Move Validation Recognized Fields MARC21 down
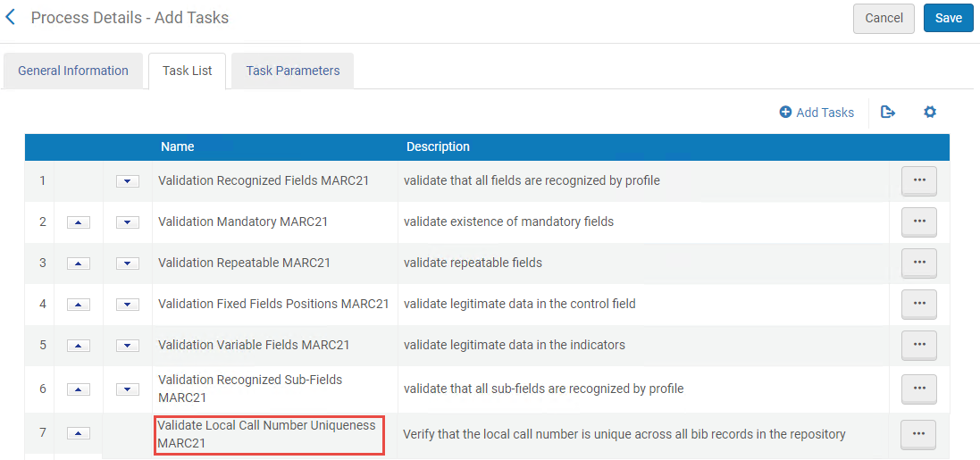Image resolution: width=980 pixels, height=460 pixels. 128,181
